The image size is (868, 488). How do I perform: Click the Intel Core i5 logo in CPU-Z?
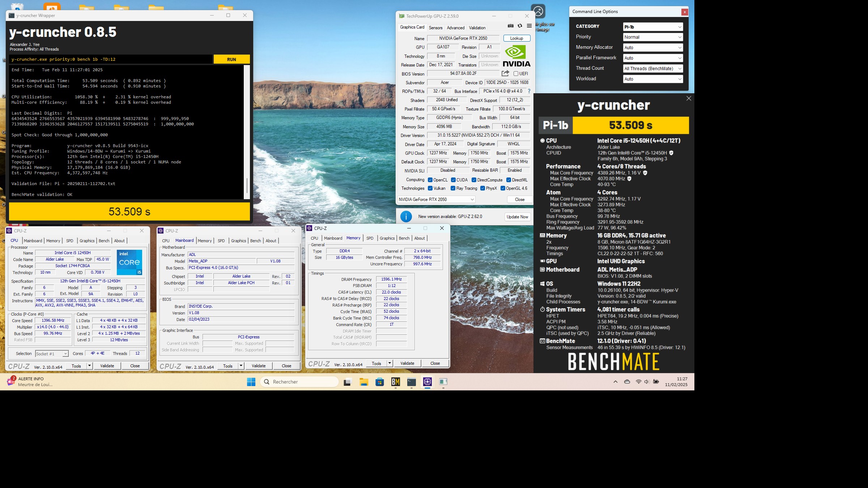(129, 262)
